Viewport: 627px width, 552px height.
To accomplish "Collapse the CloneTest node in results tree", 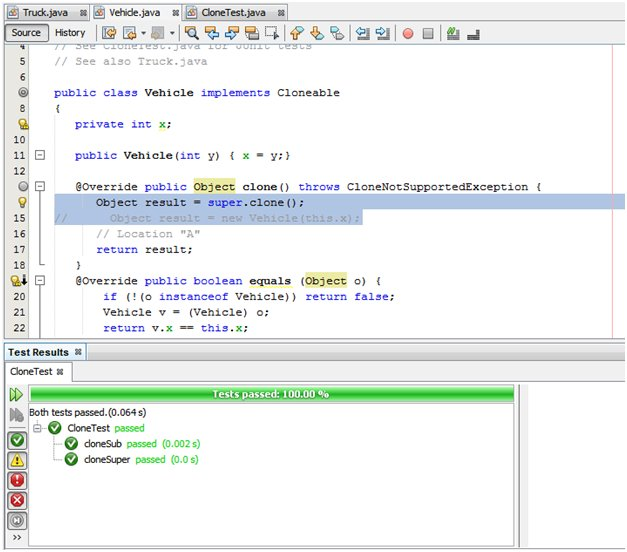I will pyautogui.click(x=38, y=428).
